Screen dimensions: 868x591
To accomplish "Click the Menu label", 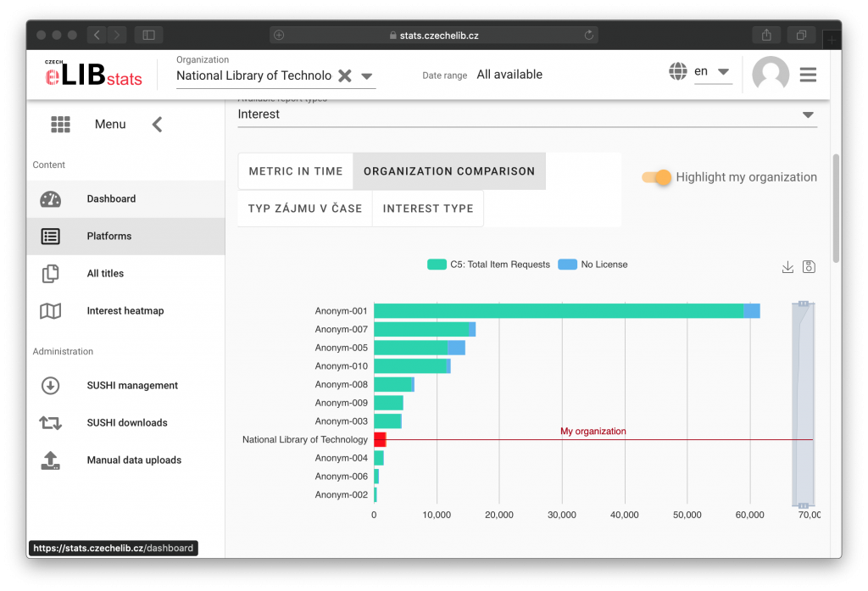I will pos(110,125).
